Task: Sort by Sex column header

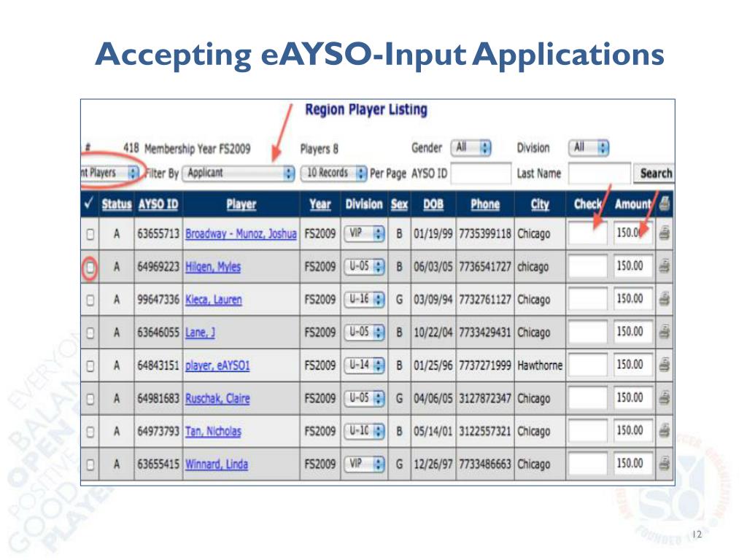Action: tap(399, 204)
